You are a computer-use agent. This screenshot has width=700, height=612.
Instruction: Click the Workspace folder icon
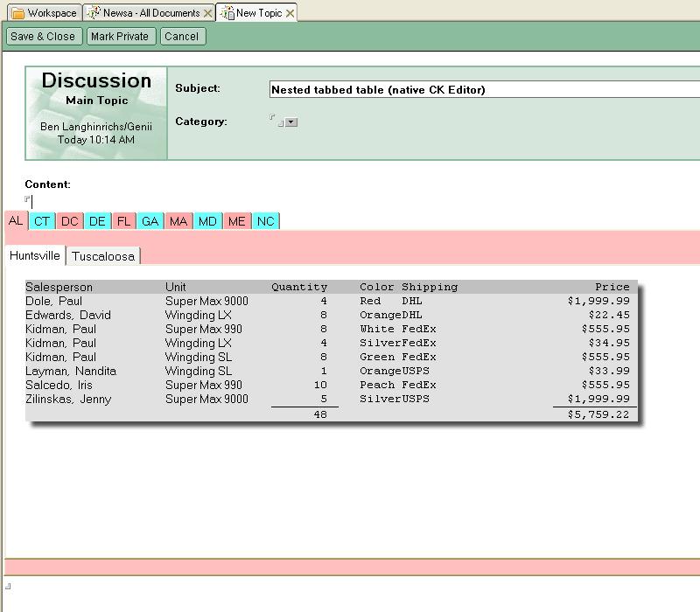coord(17,13)
